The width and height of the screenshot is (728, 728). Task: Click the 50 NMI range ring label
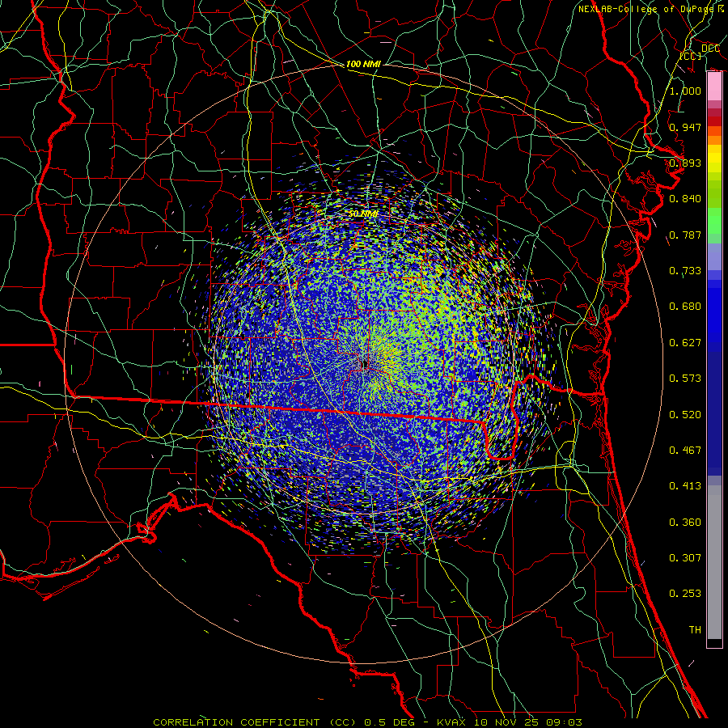coord(363,214)
